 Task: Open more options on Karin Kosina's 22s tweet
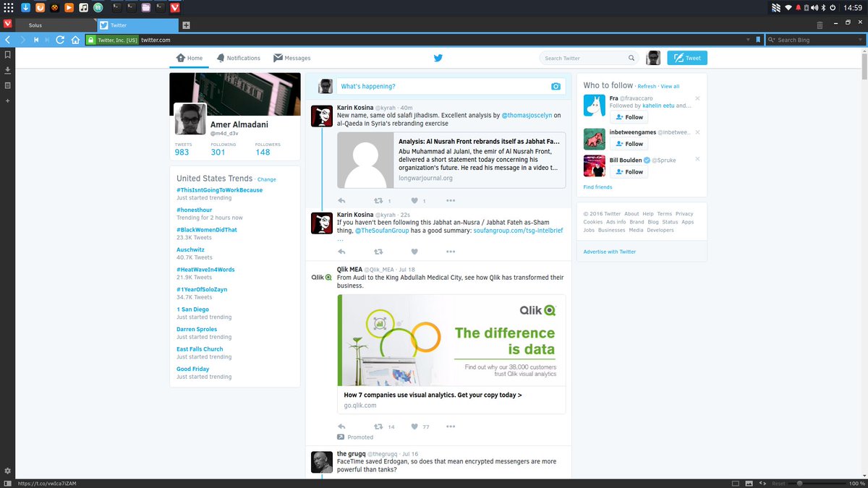[x=451, y=252]
